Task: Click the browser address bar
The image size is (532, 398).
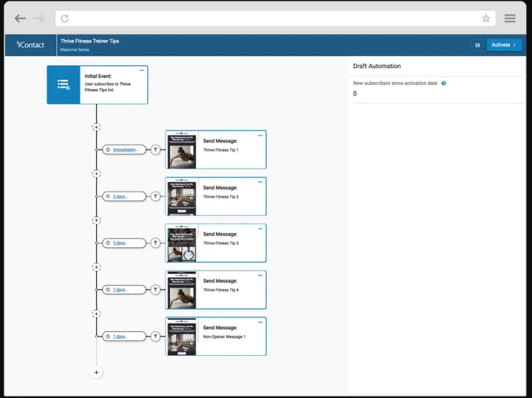Action: click(273, 18)
